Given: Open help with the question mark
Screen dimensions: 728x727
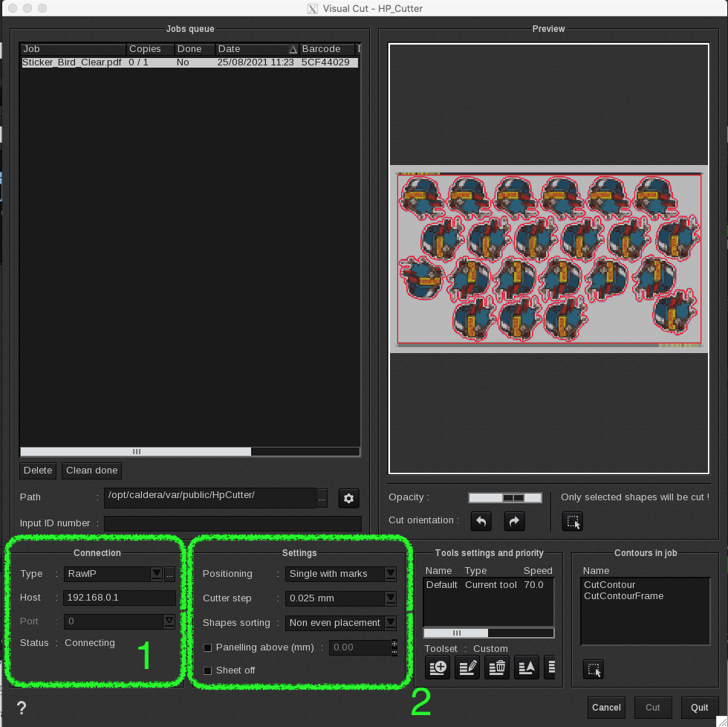Looking at the screenshot, I should tap(22, 708).
